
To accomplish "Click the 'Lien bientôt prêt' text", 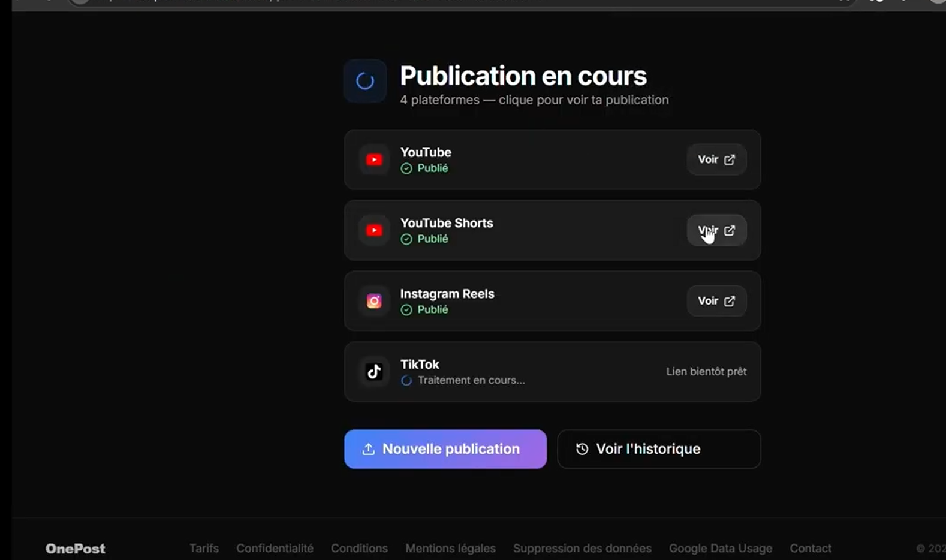I will pyautogui.click(x=706, y=372).
